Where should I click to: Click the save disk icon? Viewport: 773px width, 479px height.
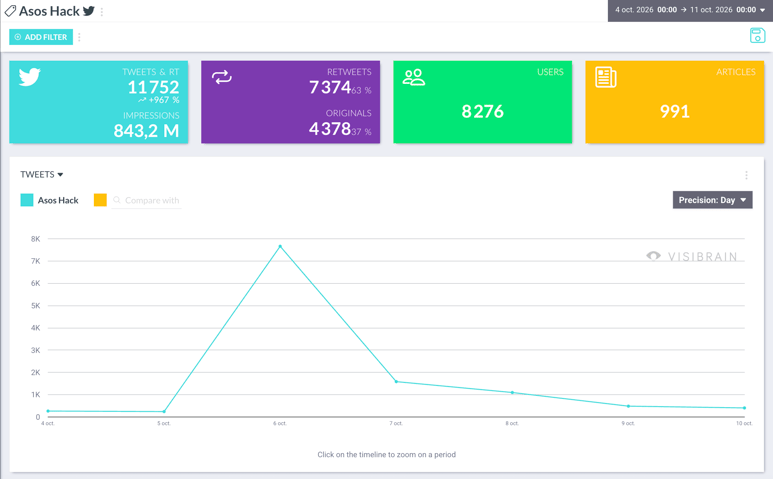[757, 35]
